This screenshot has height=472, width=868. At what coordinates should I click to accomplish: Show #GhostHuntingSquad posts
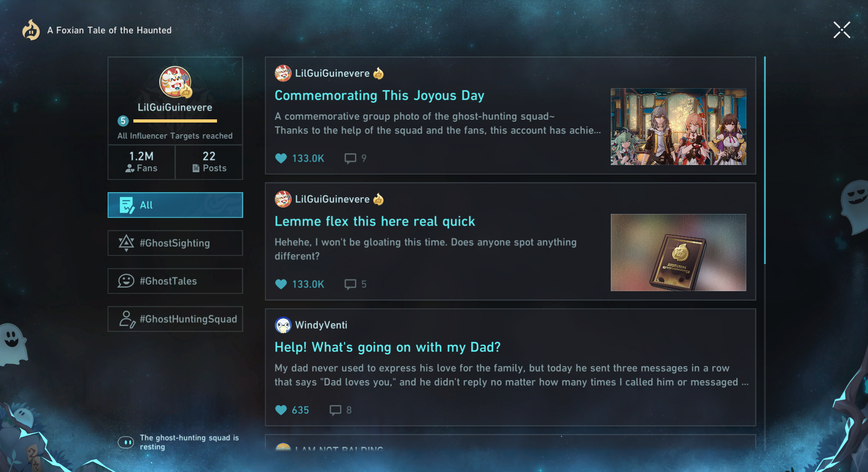175,319
